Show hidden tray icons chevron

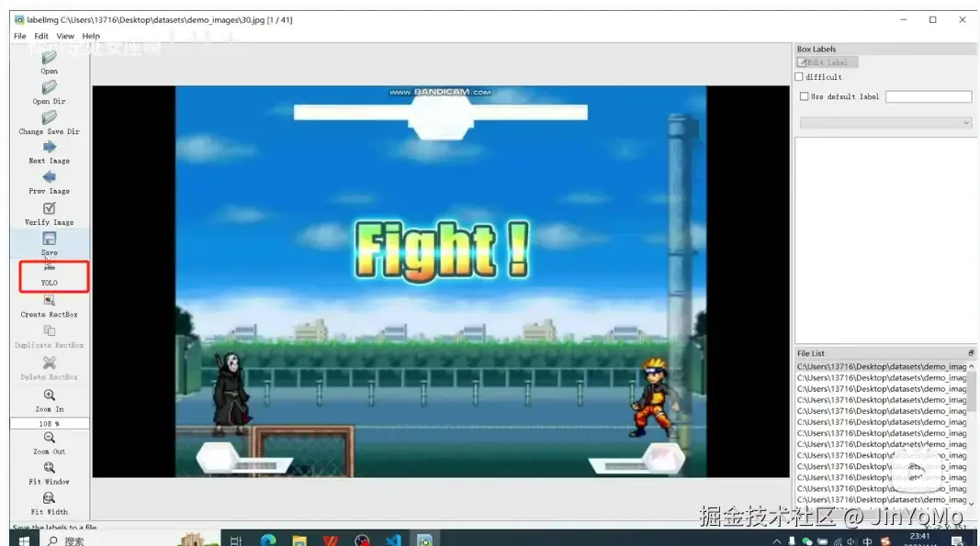point(776,541)
